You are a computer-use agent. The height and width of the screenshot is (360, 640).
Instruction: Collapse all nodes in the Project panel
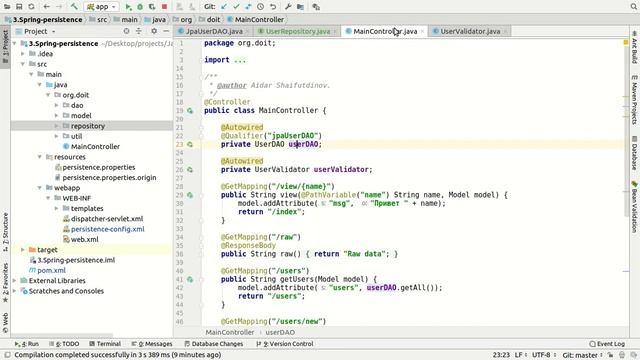pyautogui.click(x=139, y=31)
